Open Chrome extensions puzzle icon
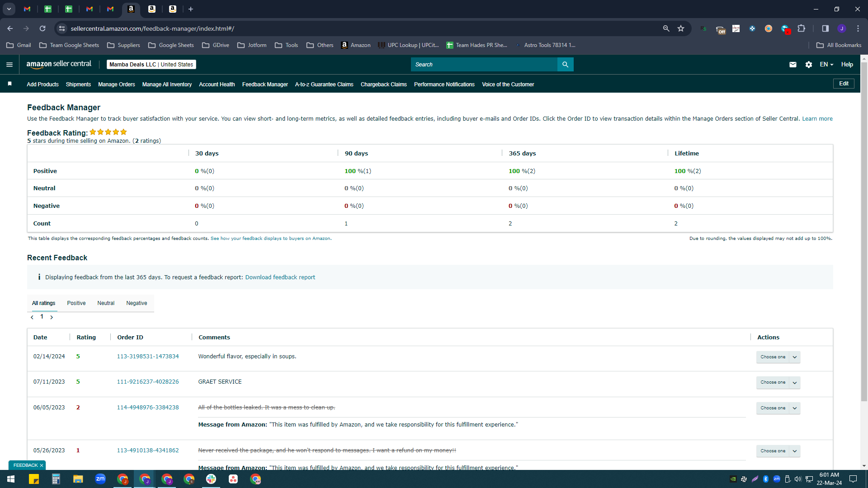 pos(802,28)
